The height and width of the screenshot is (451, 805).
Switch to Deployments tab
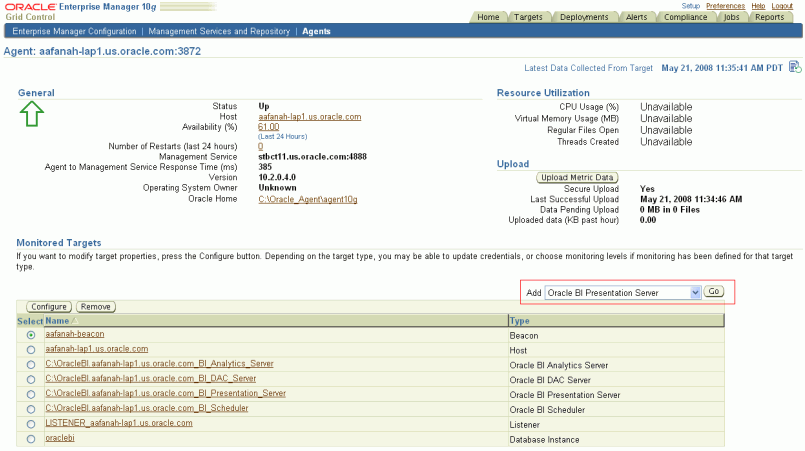click(584, 17)
